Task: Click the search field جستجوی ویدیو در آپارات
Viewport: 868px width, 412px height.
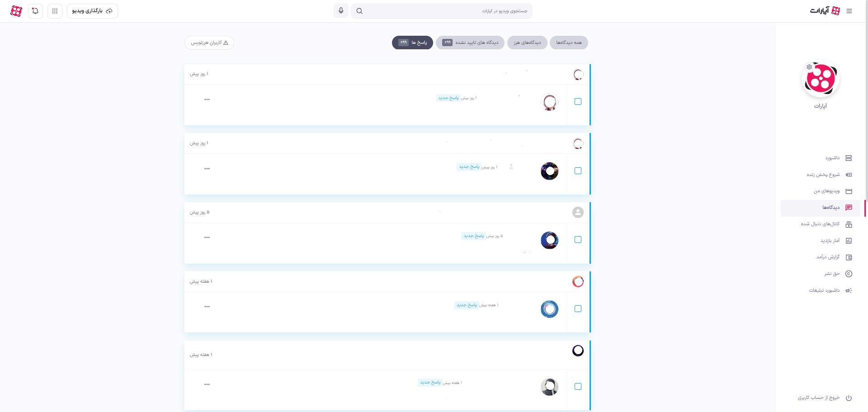Action: click(448, 11)
